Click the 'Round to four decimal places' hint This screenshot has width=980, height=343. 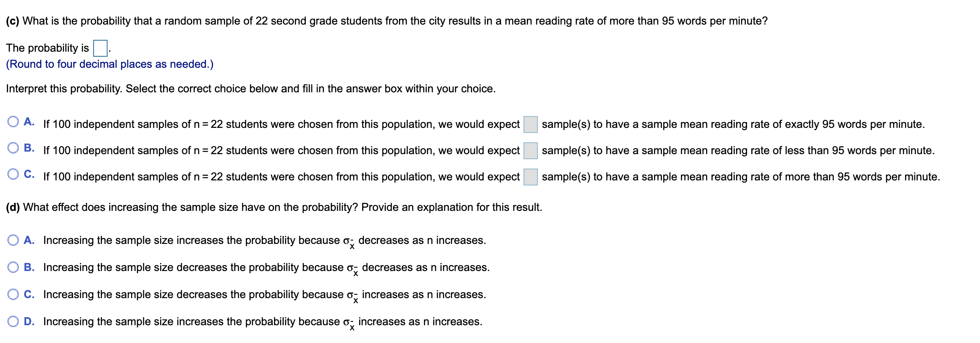(110, 64)
